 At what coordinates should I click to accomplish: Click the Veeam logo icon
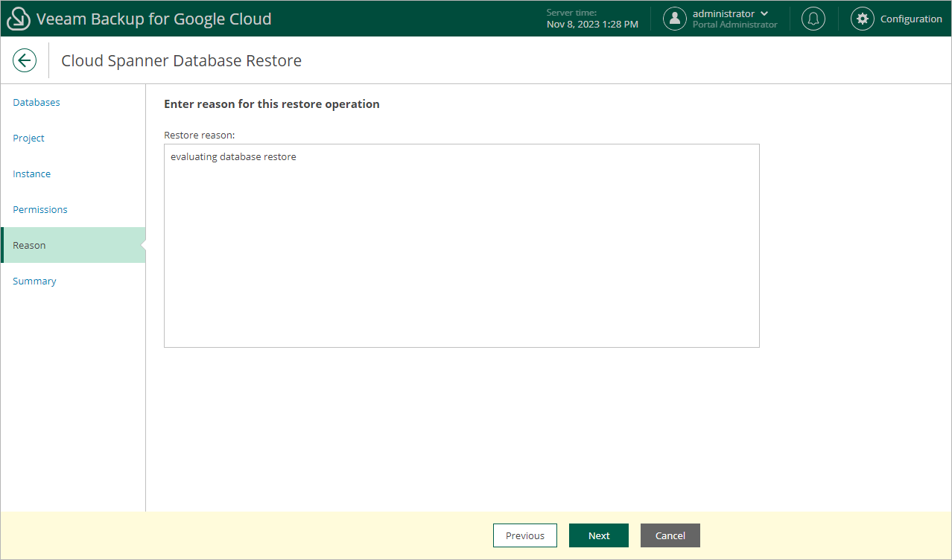pos(19,19)
